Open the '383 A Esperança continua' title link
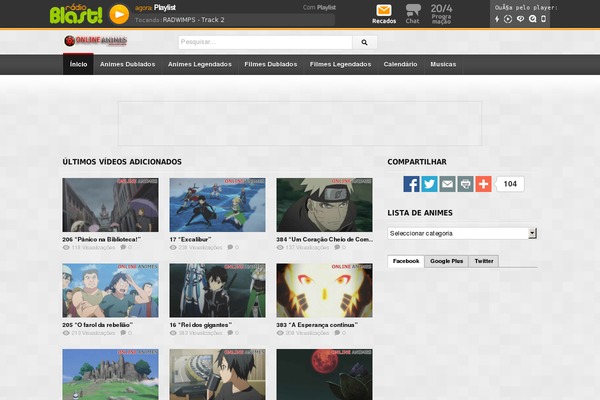The width and height of the screenshot is (600, 400). point(317,325)
